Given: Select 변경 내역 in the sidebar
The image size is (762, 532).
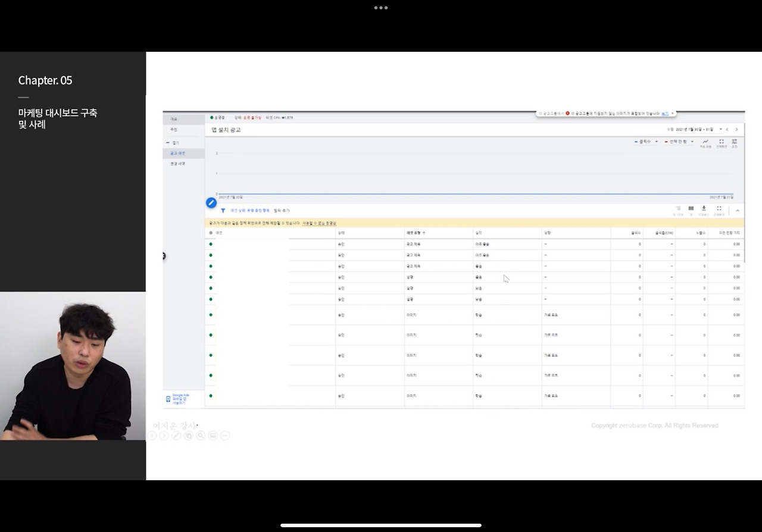Looking at the screenshot, I should 177,164.
